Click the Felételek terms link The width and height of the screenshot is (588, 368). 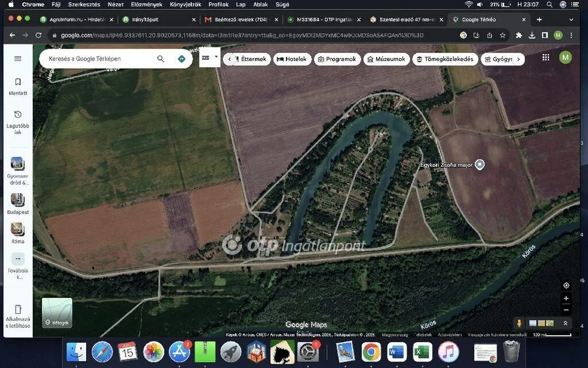tap(422, 335)
